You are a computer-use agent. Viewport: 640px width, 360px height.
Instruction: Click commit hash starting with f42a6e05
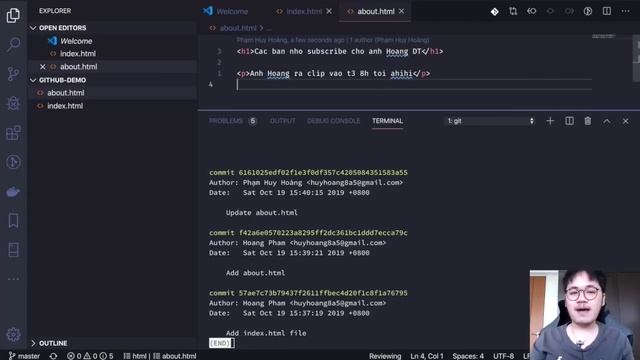tap(323, 233)
